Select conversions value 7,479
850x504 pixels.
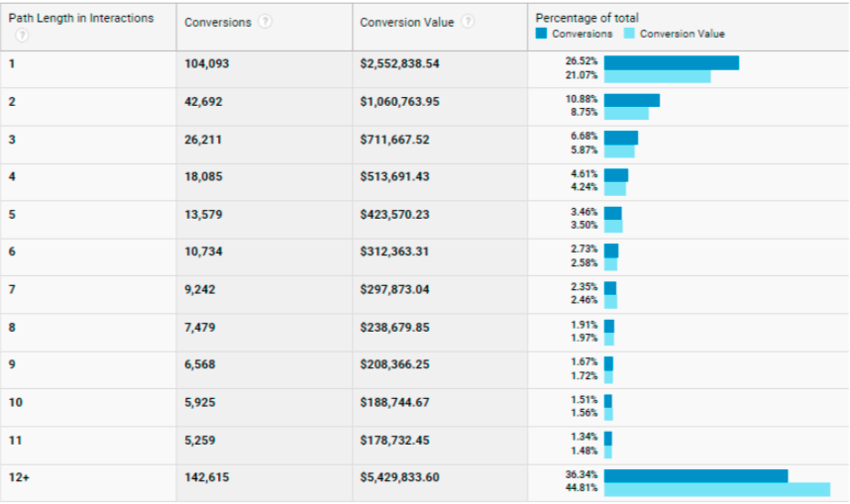click(199, 327)
